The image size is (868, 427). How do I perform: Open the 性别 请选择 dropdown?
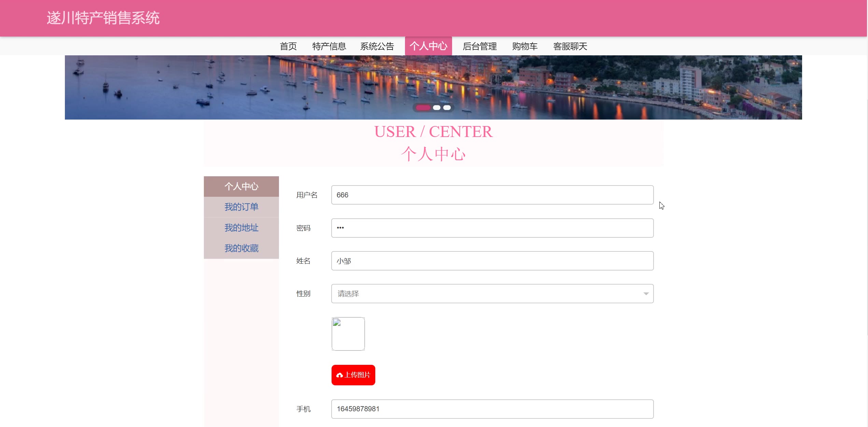[x=492, y=294]
